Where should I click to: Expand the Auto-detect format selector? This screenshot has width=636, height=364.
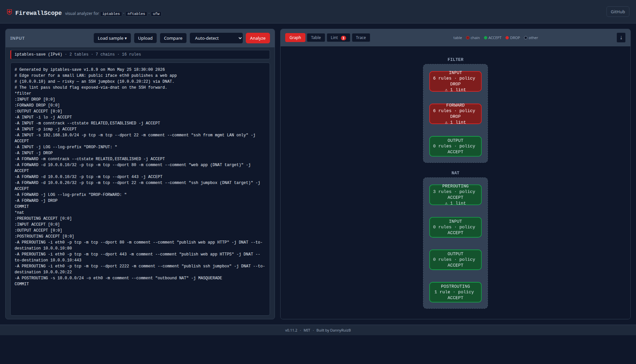[x=216, y=38]
